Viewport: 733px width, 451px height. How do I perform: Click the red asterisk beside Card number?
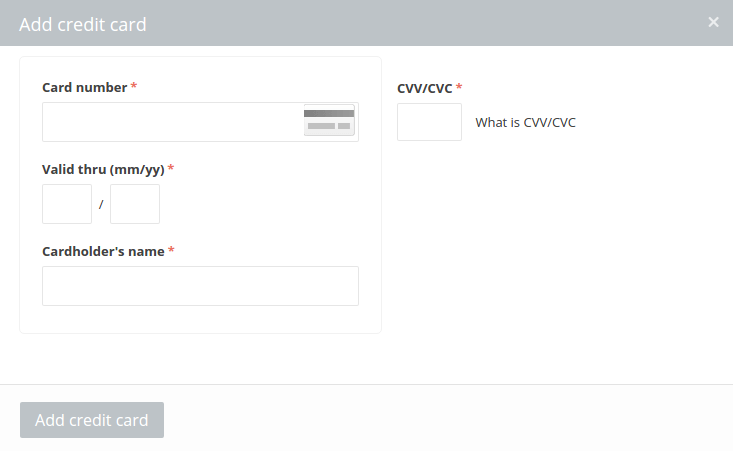[x=134, y=86]
